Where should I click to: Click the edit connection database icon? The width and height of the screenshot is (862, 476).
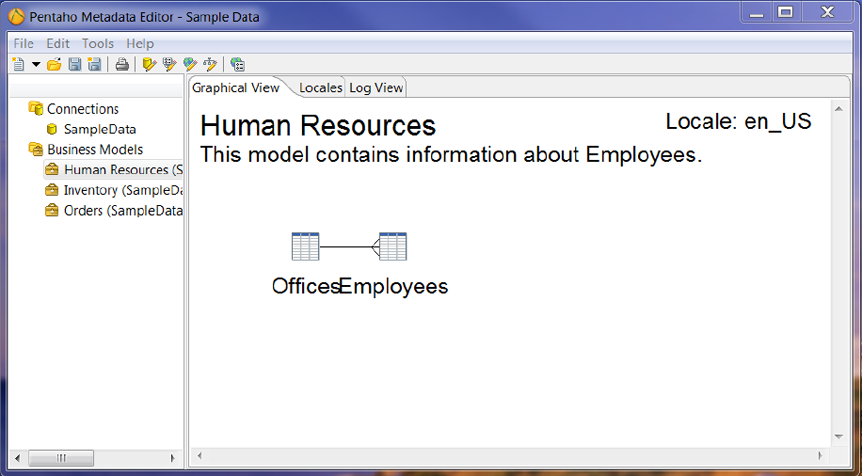click(x=150, y=65)
